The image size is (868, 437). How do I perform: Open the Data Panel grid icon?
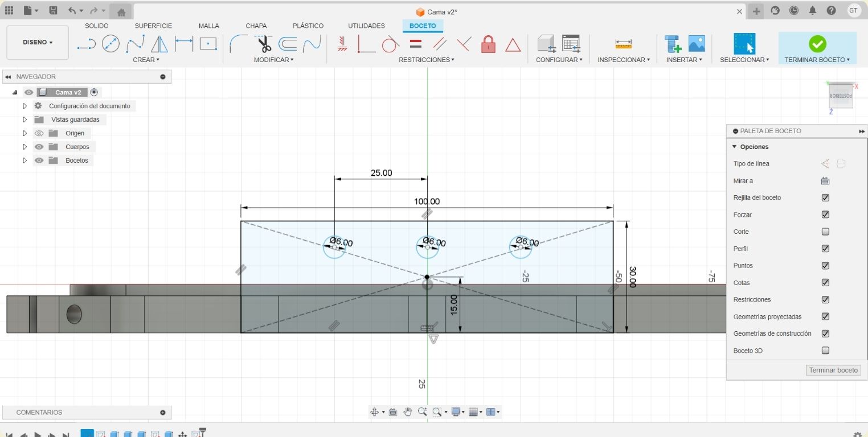pyautogui.click(x=9, y=10)
